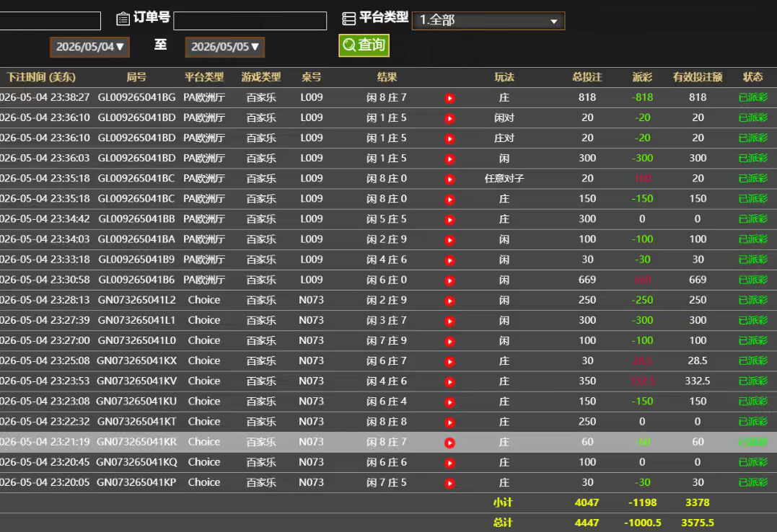Play replay for round GL009265041B6
Image resolution: width=777 pixels, height=532 pixels.
[449, 281]
